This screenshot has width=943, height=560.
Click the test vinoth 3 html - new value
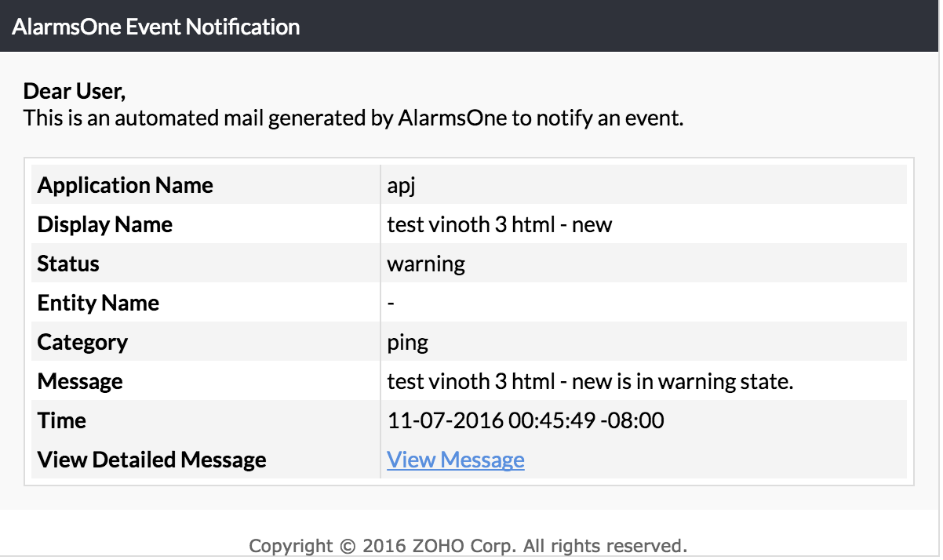tap(500, 224)
